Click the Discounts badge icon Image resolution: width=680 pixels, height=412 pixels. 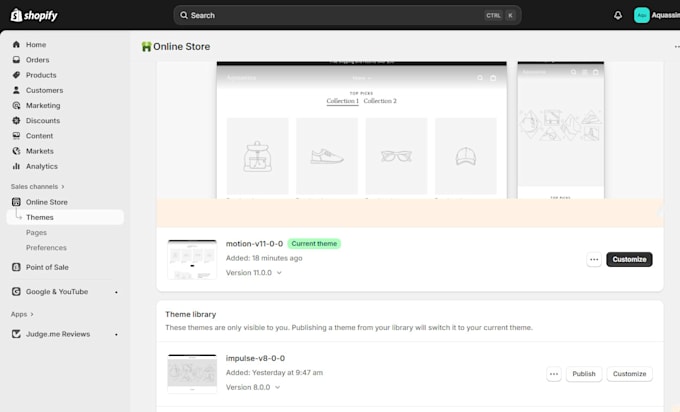[16, 120]
